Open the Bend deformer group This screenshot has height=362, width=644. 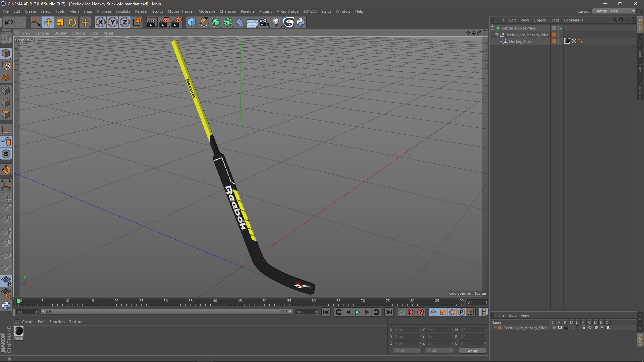click(240, 22)
